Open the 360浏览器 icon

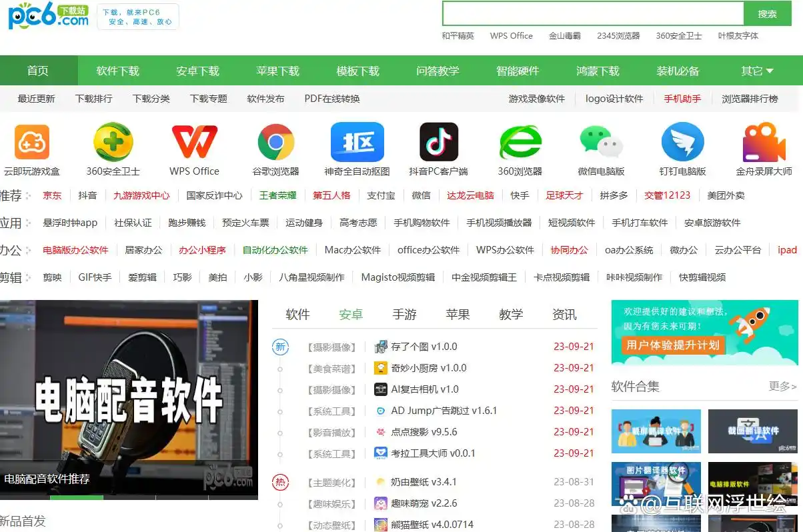(x=520, y=142)
